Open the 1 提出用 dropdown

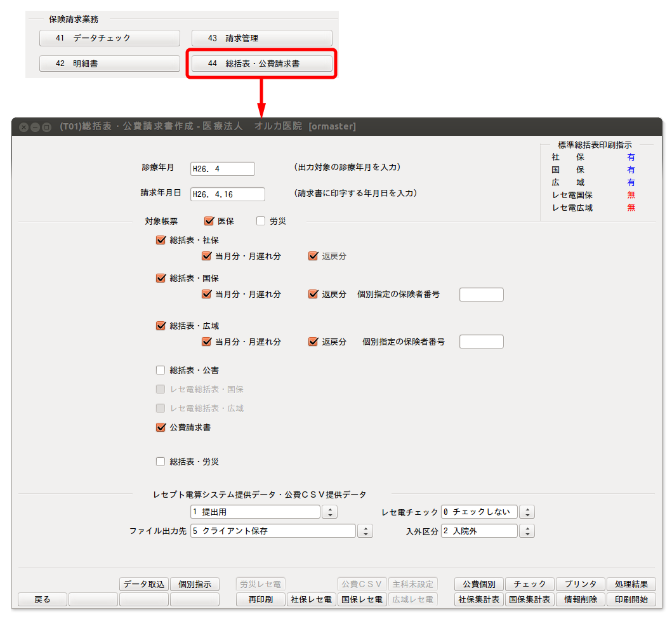tap(256, 512)
